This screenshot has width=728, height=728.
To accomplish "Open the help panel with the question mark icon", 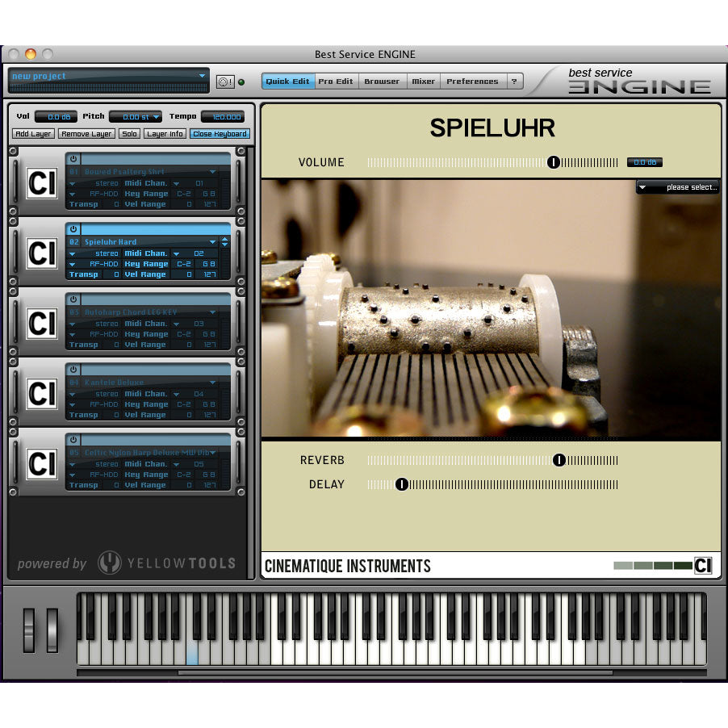I will point(514,81).
